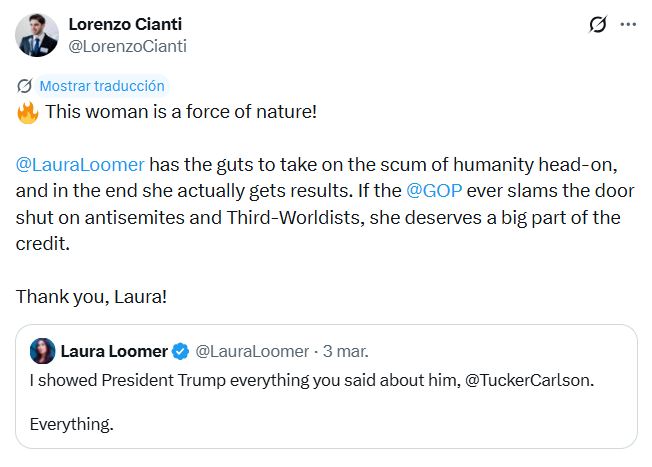Click 'This woman is a force of nature!' text
This screenshot has width=652, height=467.
tap(181, 112)
